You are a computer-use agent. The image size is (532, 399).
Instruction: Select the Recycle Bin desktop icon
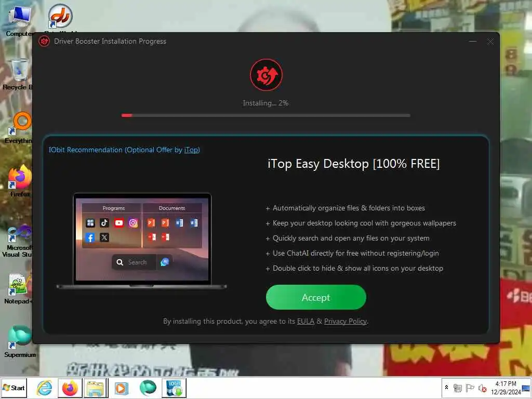(x=18, y=74)
